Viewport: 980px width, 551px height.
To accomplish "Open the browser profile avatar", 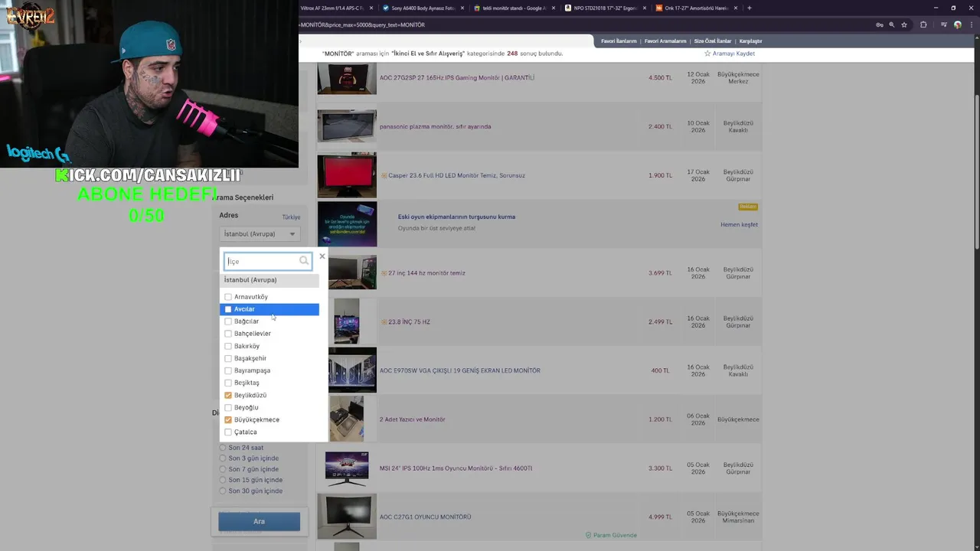I will 958,24.
